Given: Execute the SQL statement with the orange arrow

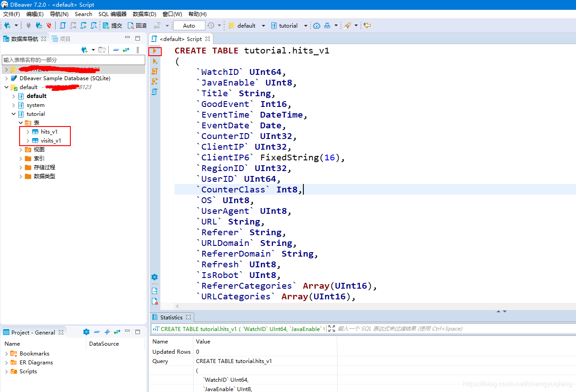Looking at the screenshot, I should point(155,51).
